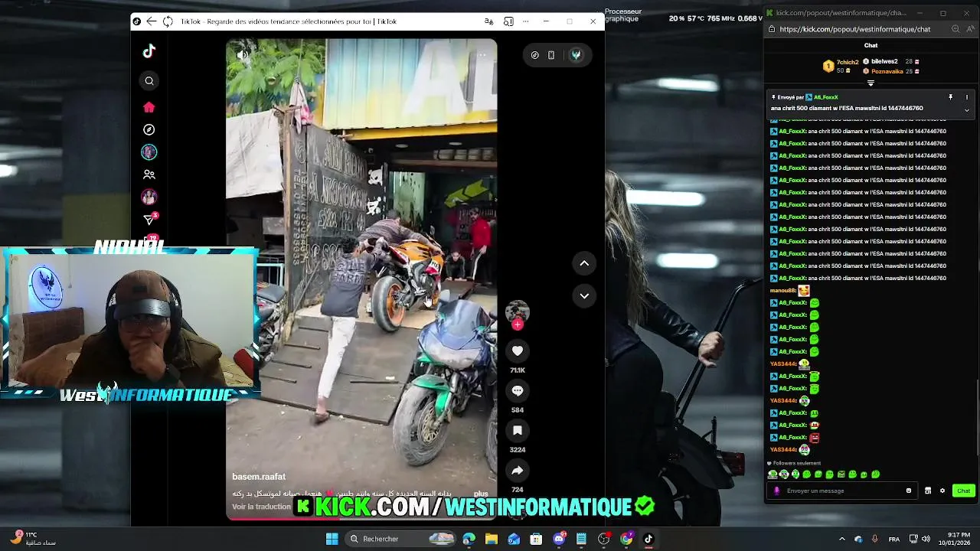Open bilelwes2 in the leaderboard
Screen dimensions: 980x551
pos(891,61)
